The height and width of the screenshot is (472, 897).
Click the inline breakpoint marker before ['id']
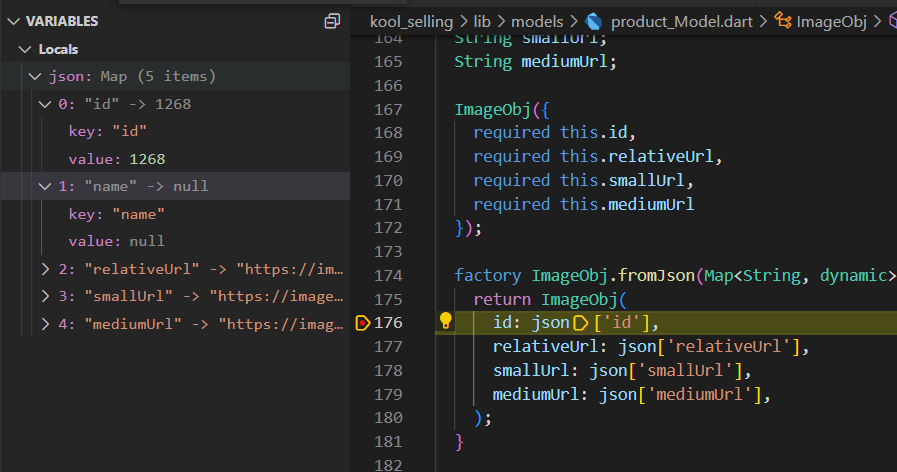point(580,323)
